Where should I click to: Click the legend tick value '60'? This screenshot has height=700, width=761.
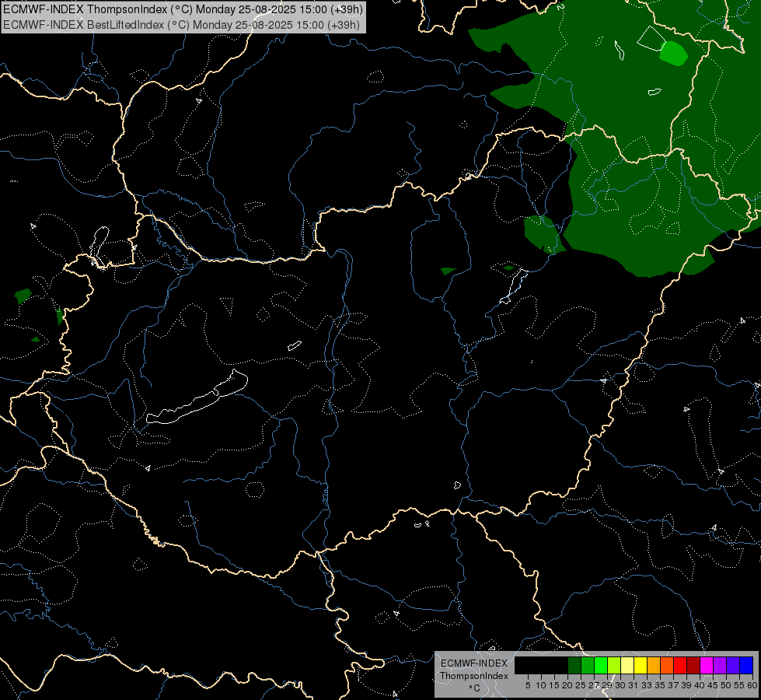(x=752, y=685)
